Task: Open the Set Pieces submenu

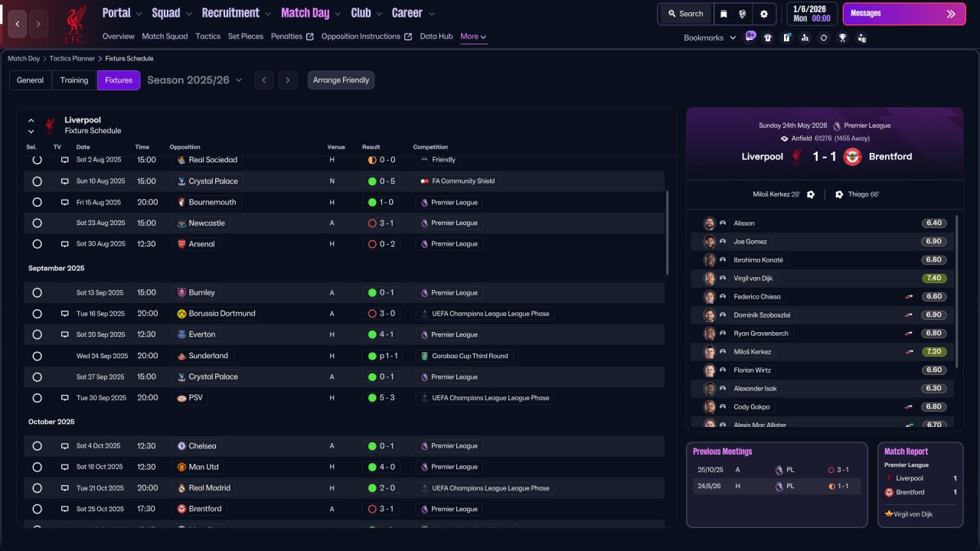Action: (x=246, y=37)
